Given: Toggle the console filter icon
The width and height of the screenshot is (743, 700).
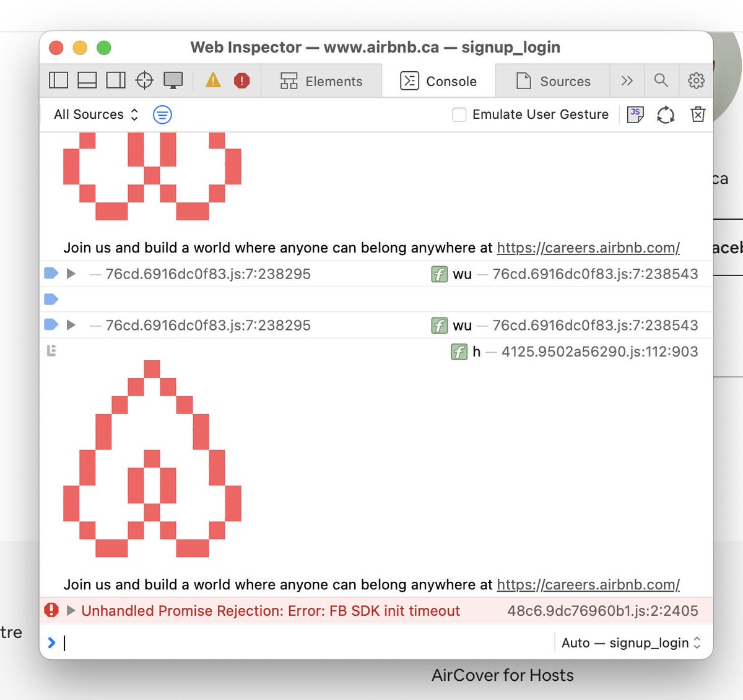Looking at the screenshot, I should click(162, 115).
